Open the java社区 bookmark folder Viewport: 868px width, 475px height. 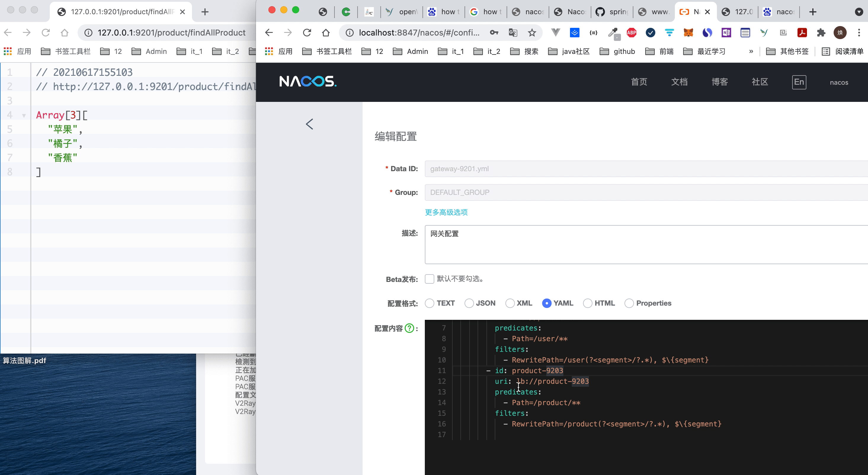click(569, 51)
